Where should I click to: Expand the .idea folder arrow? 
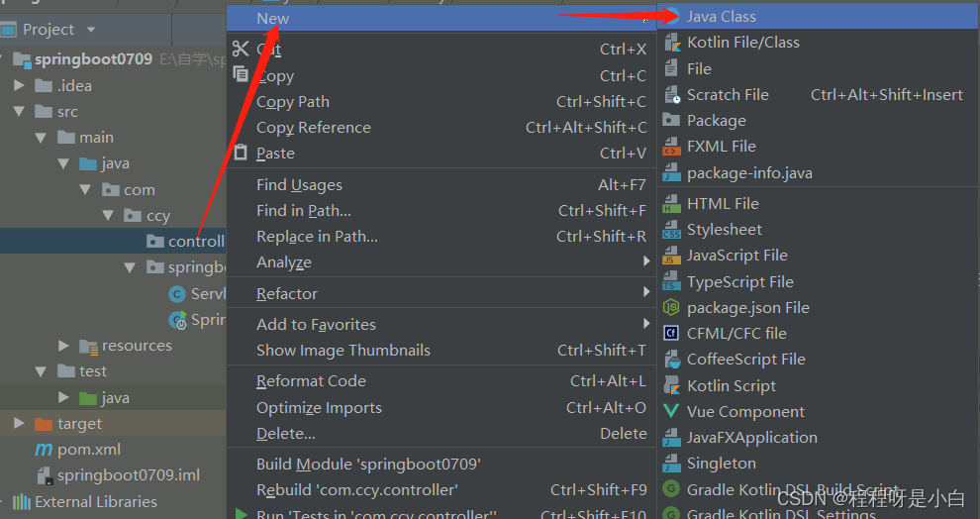[20, 86]
